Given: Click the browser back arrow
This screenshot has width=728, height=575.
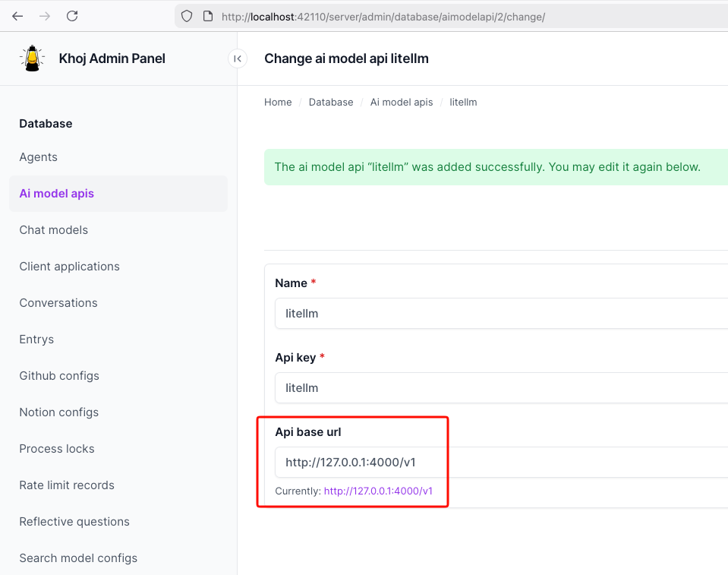Looking at the screenshot, I should tap(17, 15).
